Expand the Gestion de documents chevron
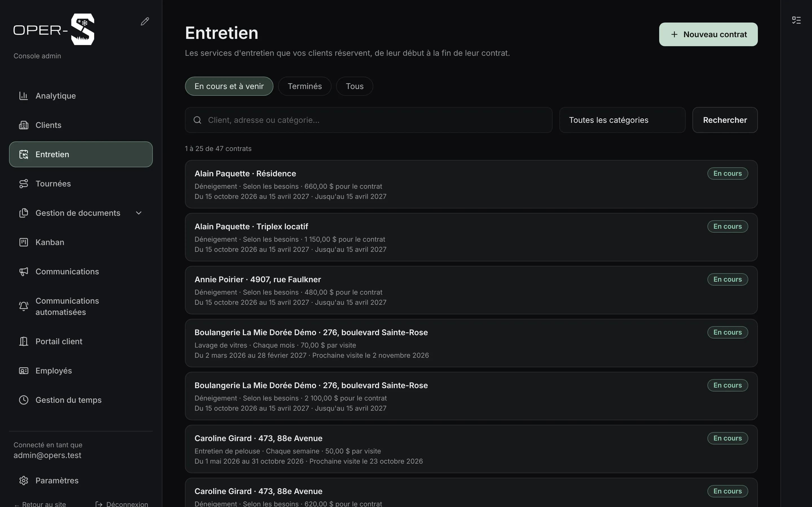Screen dimensions: 812x507 click(139, 213)
